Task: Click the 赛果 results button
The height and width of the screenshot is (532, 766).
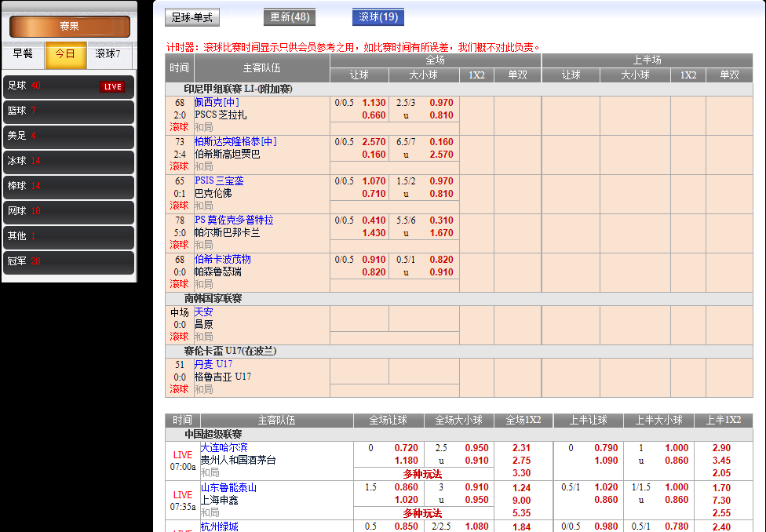Action: (x=69, y=27)
